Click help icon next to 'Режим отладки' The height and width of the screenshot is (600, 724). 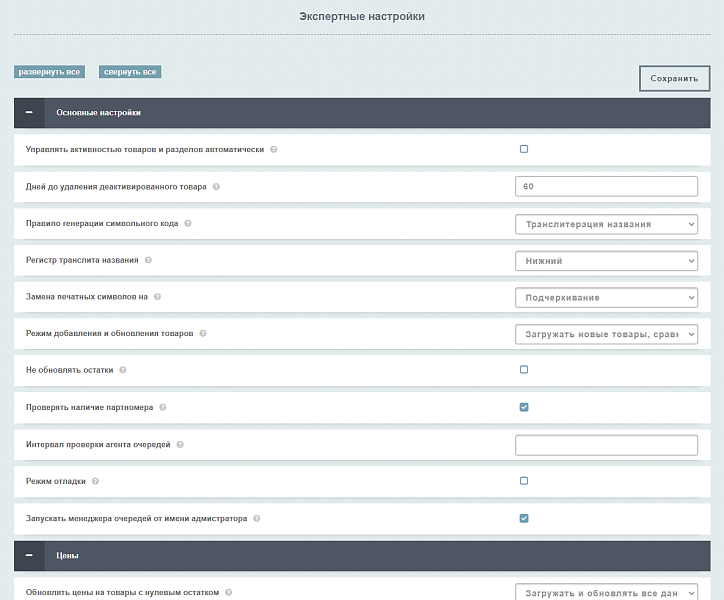[96, 481]
